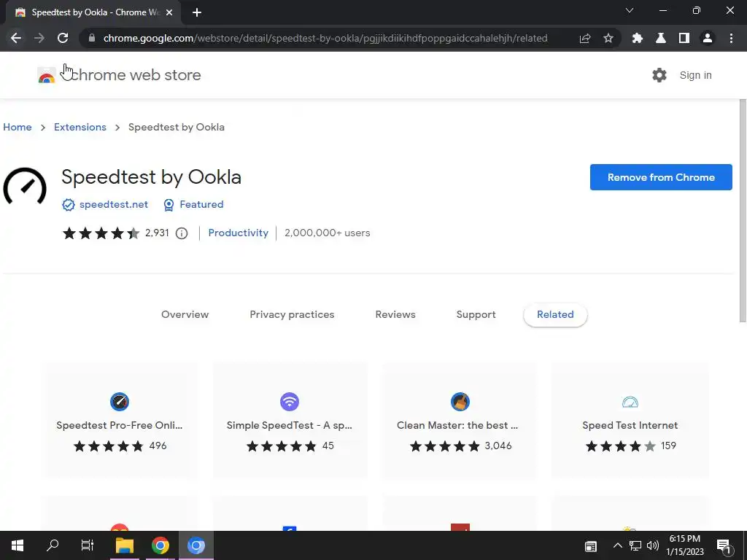Open Google Chrome taskbar icon

[160, 545]
